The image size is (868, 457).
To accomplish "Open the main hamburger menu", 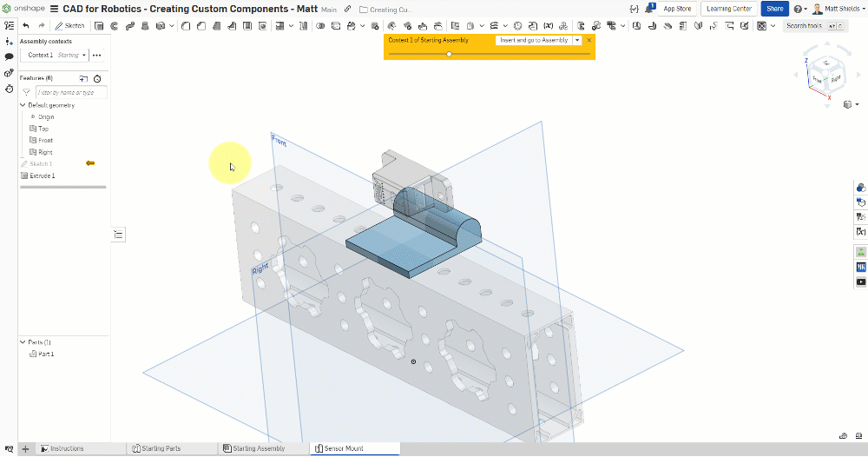I will (55, 9).
